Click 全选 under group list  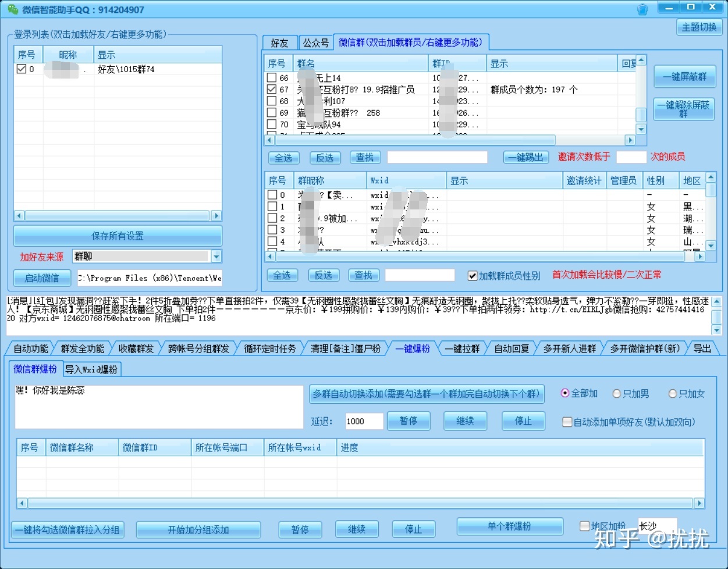pos(283,158)
